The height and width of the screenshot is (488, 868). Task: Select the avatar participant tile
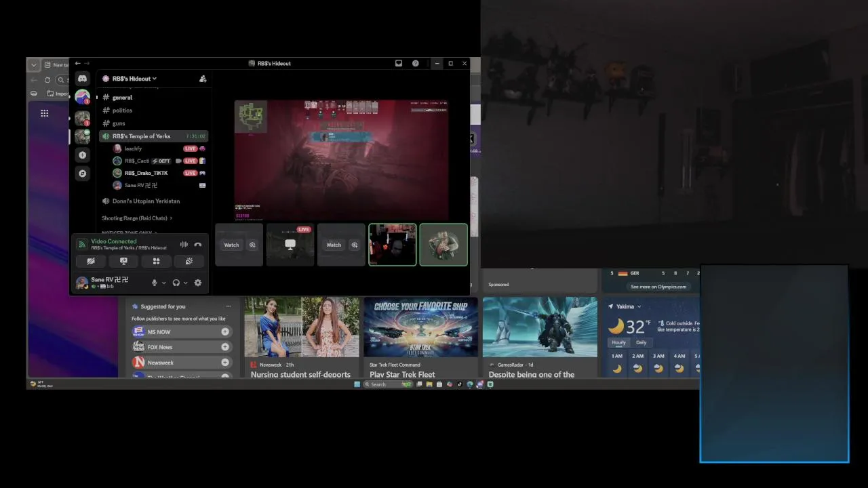[x=443, y=245]
